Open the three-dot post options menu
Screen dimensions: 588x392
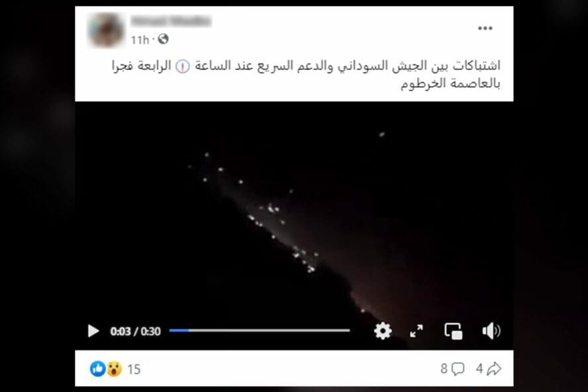[x=485, y=28]
